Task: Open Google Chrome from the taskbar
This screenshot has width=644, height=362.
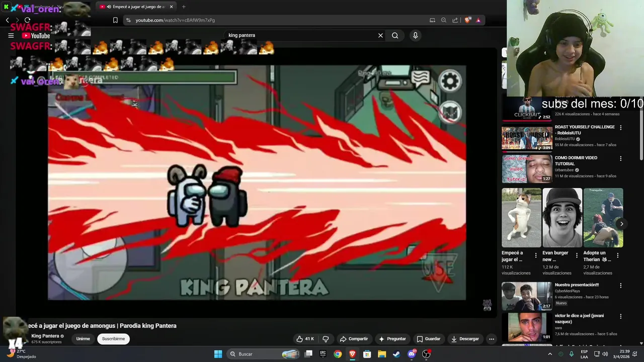Action: click(338, 354)
